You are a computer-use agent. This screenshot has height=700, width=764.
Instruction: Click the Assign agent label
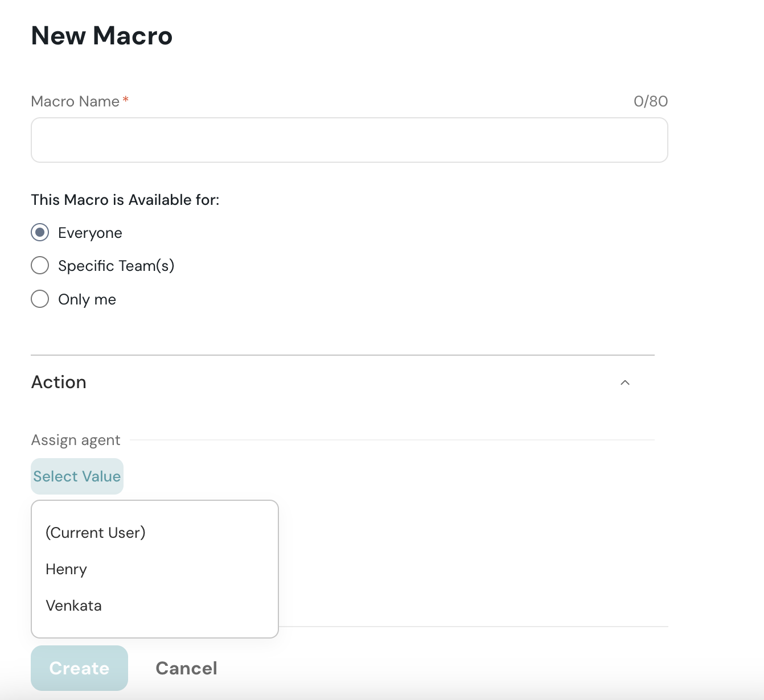pos(76,440)
